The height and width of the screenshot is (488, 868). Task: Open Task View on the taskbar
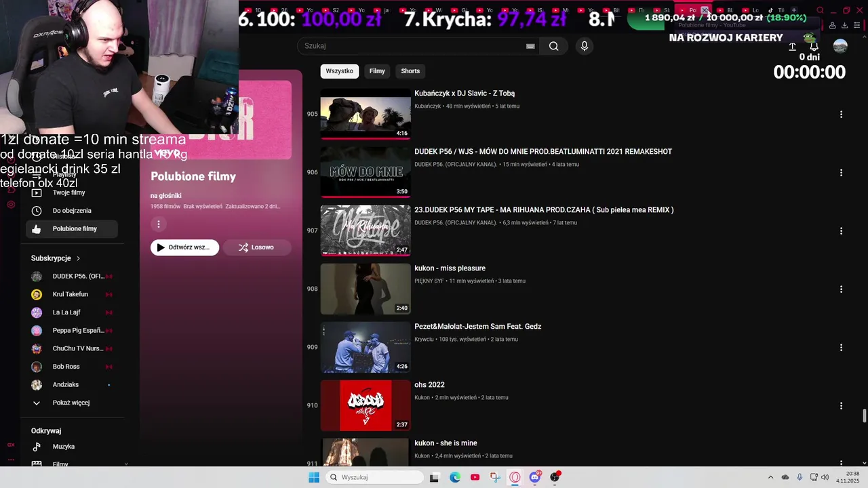[x=435, y=477]
